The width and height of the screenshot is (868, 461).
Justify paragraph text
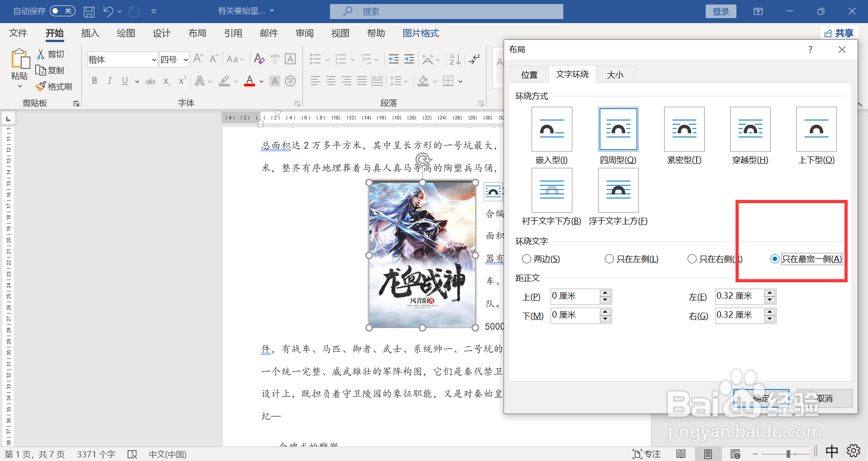(362, 81)
